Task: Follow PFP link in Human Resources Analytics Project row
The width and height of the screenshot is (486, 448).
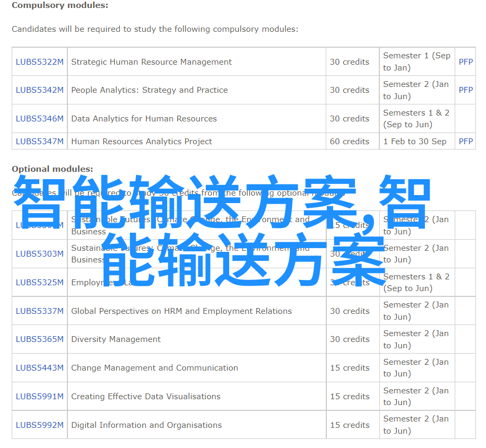Action: click(466, 141)
